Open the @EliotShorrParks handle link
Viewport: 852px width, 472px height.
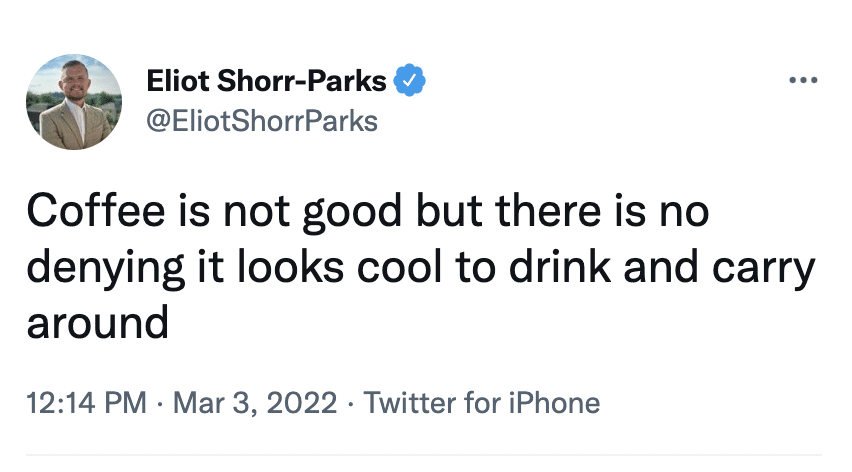click(x=262, y=121)
